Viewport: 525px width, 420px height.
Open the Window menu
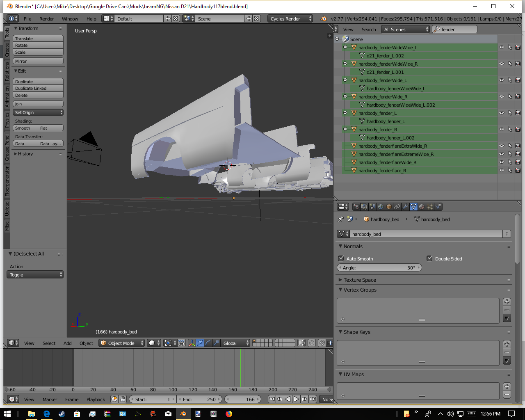coord(70,18)
